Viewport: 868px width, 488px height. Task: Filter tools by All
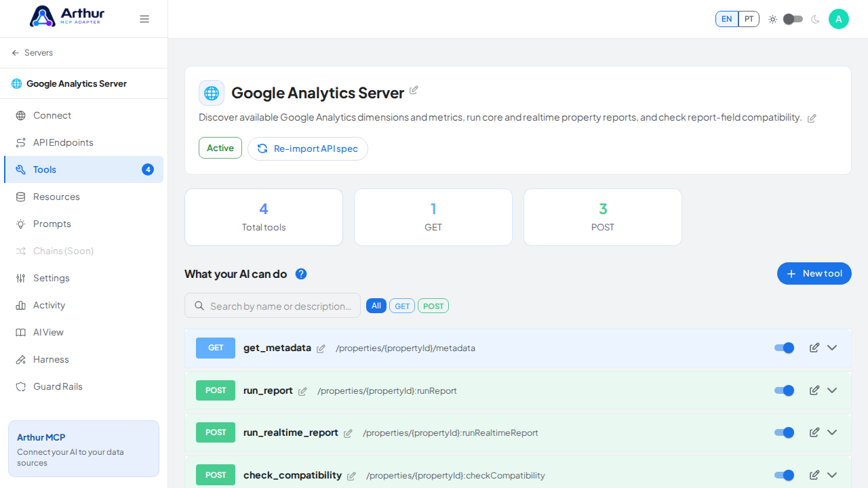376,306
